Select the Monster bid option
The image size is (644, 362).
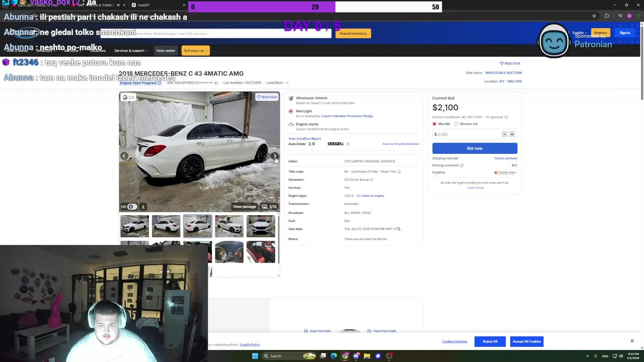click(456, 124)
